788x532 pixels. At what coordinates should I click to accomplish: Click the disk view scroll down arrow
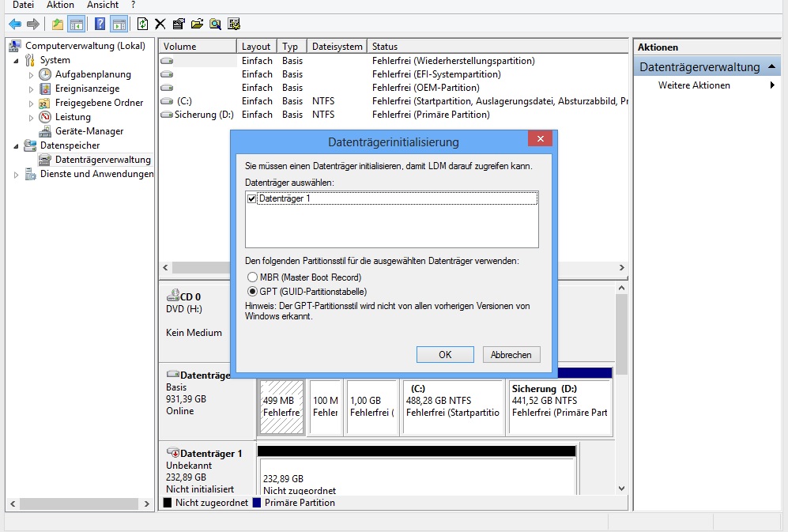click(x=622, y=489)
